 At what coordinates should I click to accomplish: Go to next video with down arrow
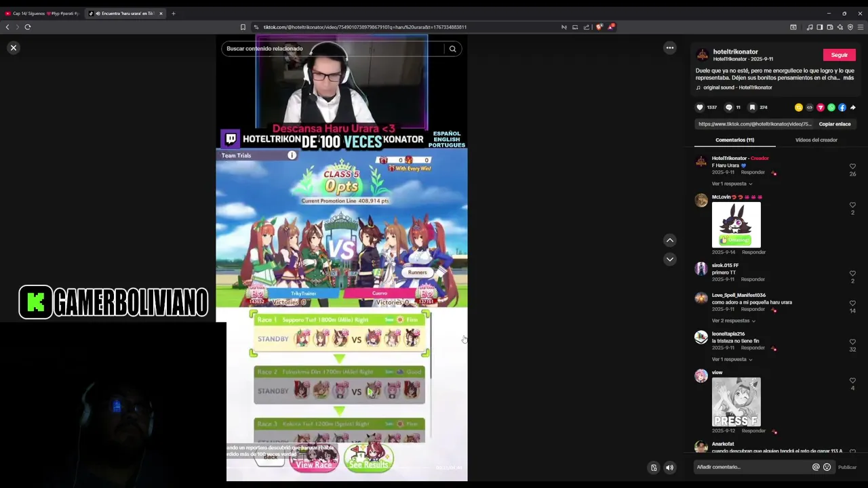669,259
